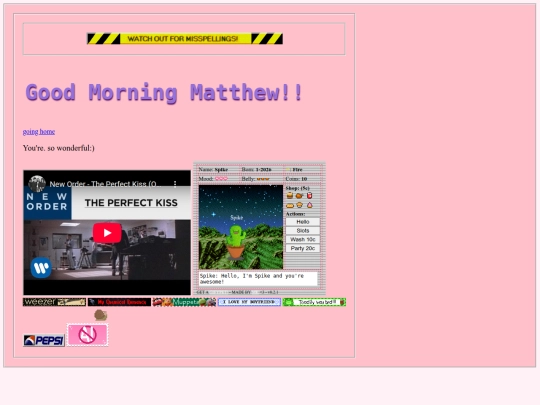This screenshot has width=540, height=405.
Task: Open the New Order channel avatar
Action: pyautogui.click(x=37, y=184)
